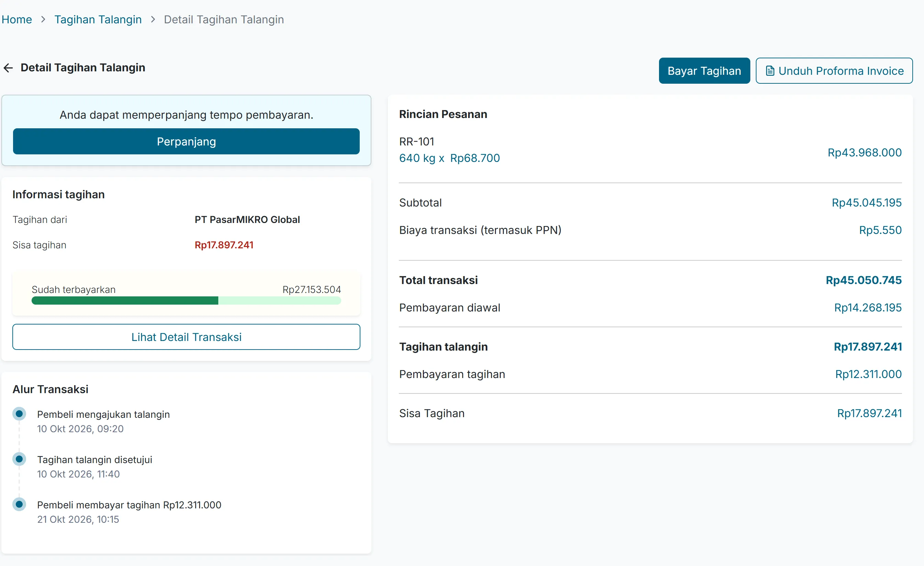Click Unduh Proforma Invoice label text
The image size is (924, 566).
(841, 71)
